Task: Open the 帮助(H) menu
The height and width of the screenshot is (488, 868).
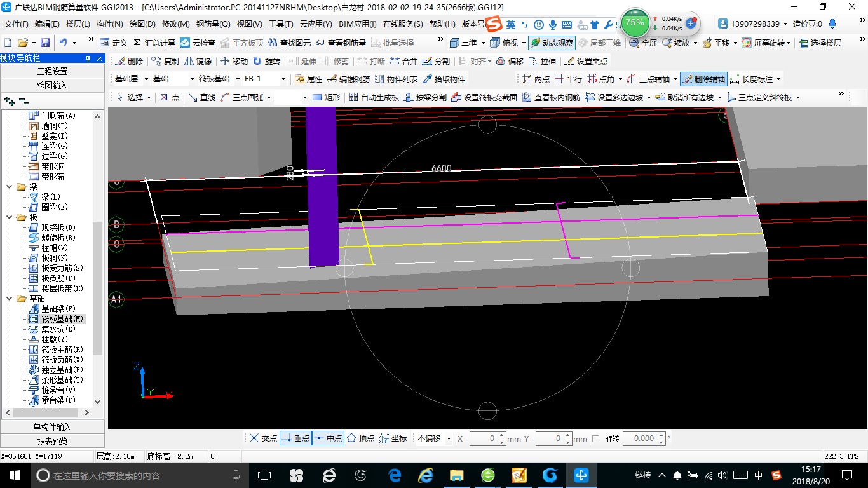Action: (x=442, y=24)
